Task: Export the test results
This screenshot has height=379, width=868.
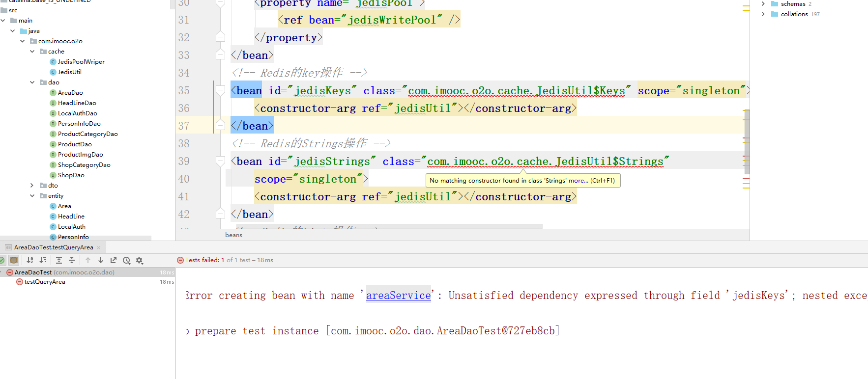Action: click(114, 260)
